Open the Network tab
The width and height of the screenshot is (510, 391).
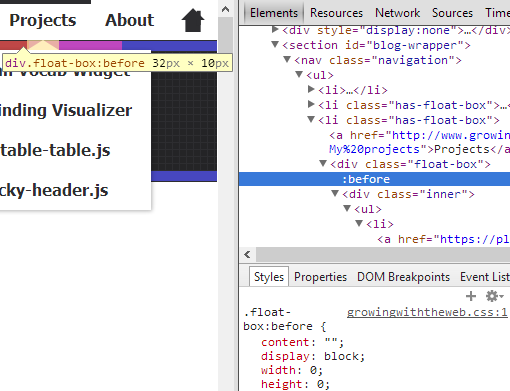[397, 13]
